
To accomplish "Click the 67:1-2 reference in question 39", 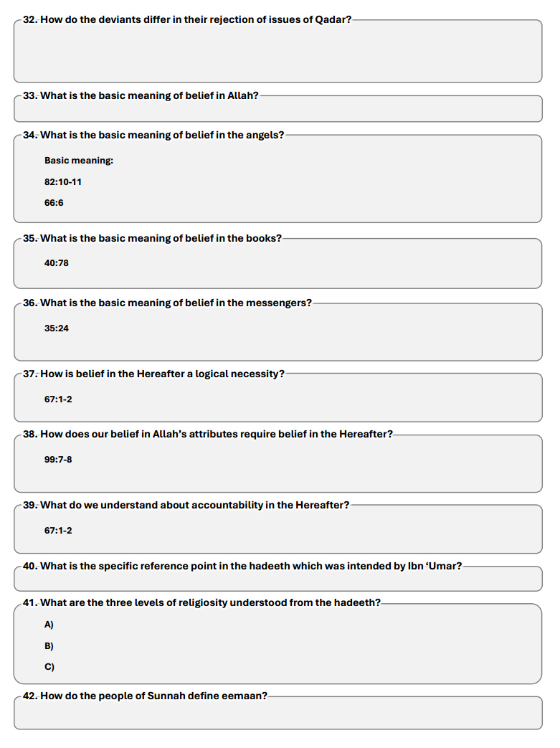I will pos(58,531).
